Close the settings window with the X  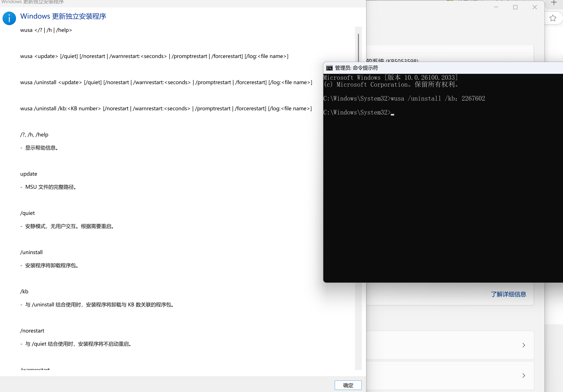coord(535,7)
